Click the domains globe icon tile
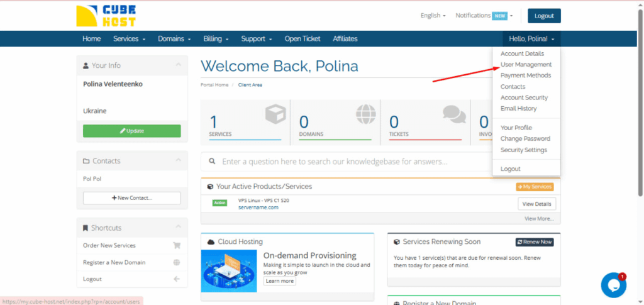644x305 pixels. tap(365, 115)
